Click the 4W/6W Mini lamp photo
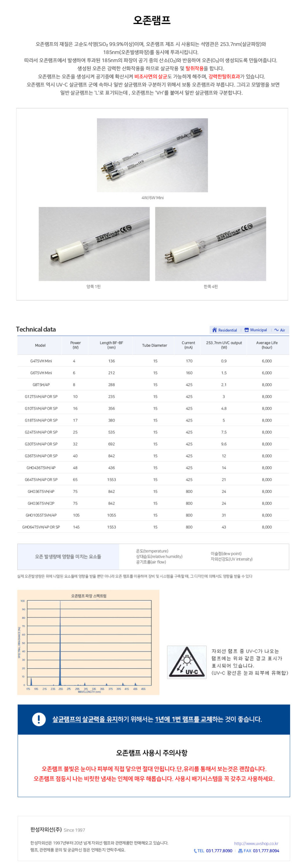Image resolution: width=304 pixels, height=868 pixels. 152,155
